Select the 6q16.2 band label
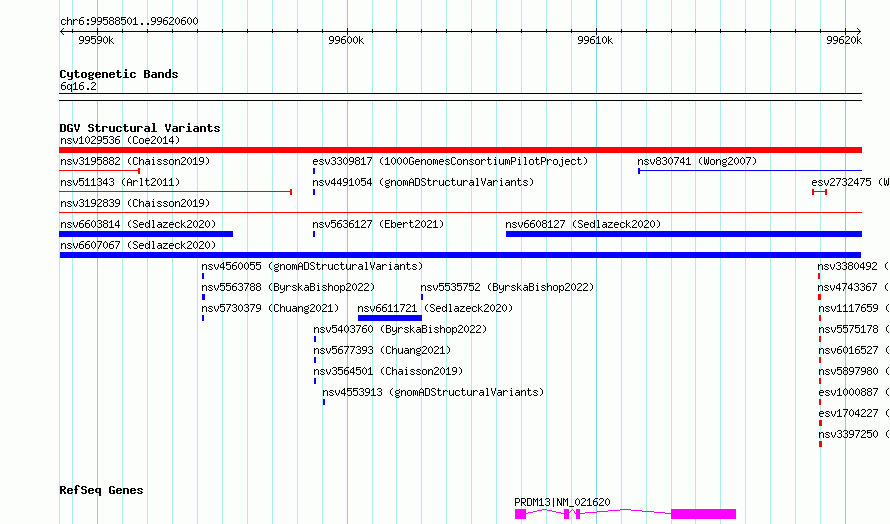The image size is (890, 524). (x=78, y=86)
